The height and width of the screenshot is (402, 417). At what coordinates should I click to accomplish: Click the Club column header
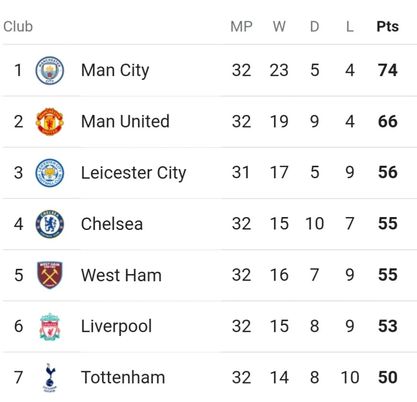18,27
